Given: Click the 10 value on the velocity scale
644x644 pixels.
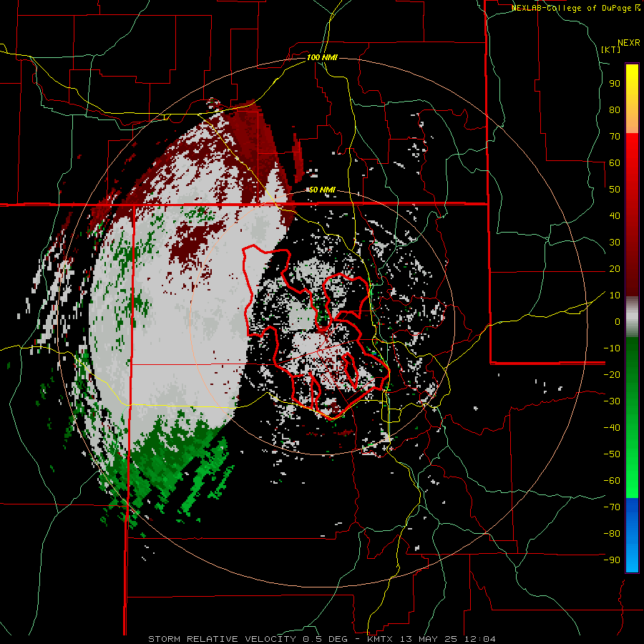Looking at the screenshot, I should tap(615, 296).
